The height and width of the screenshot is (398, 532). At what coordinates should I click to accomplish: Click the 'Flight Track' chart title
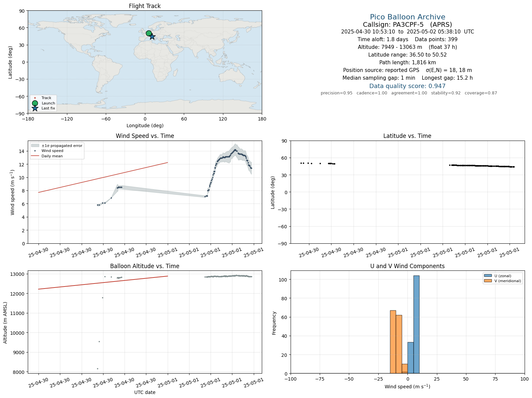click(145, 6)
